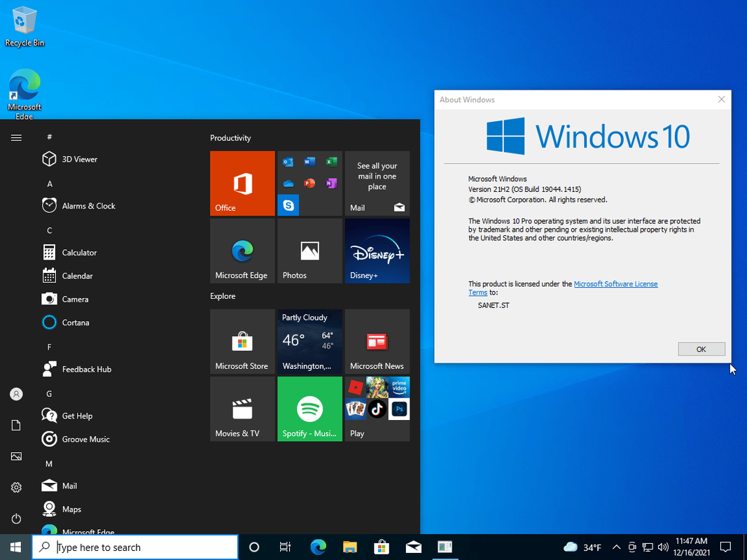
Task: Open Microsoft Edge from taskbar
Action: coord(318,547)
